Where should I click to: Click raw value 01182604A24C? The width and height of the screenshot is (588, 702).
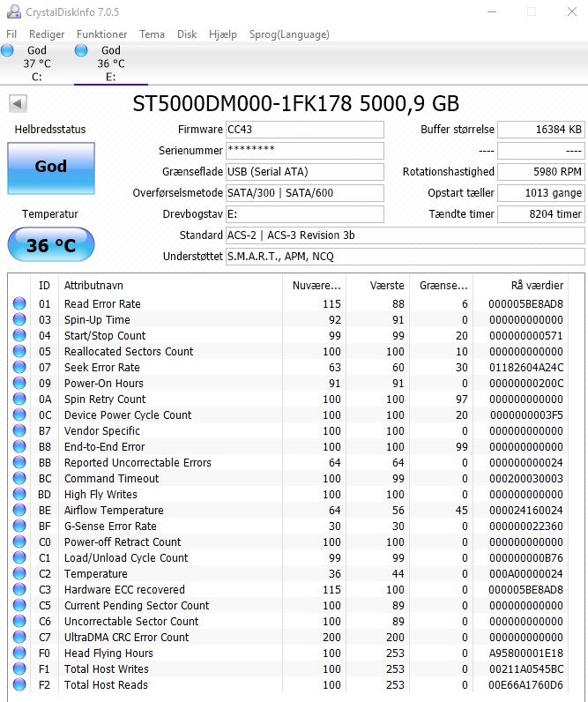(526, 368)
